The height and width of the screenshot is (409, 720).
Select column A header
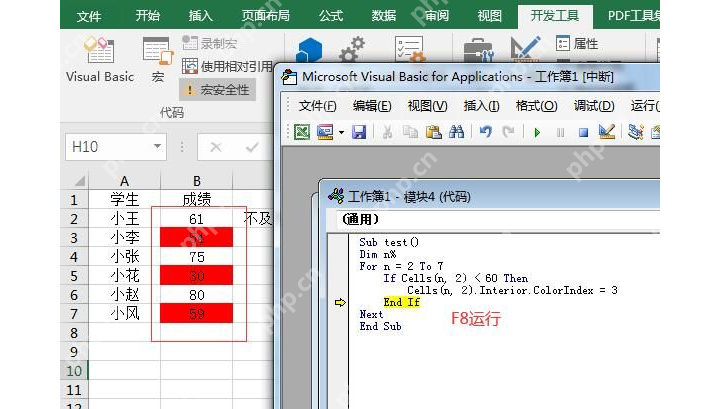coord(124,181)
